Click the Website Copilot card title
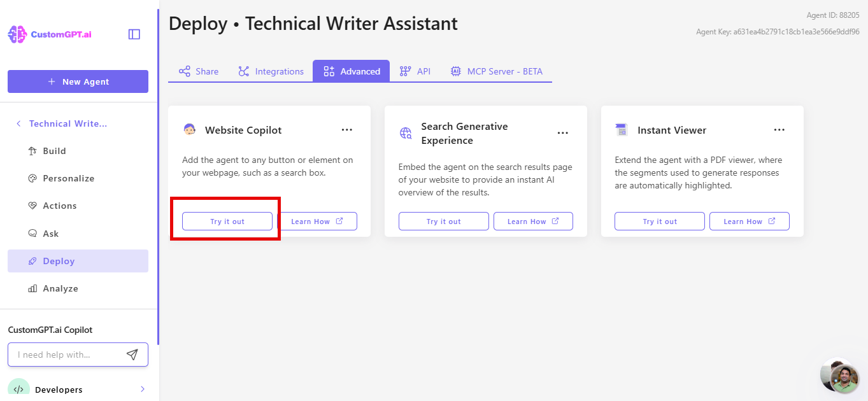 (x=243, y=130)
